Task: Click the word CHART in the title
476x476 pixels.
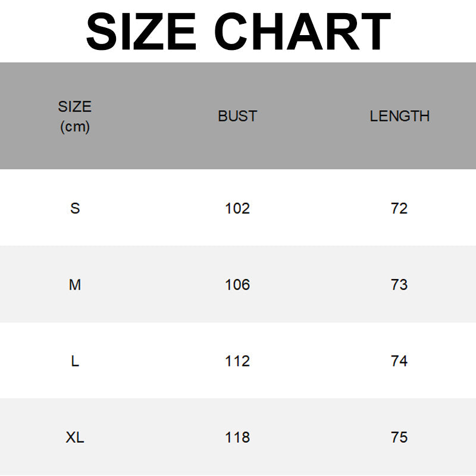Action: coord(302,32)
